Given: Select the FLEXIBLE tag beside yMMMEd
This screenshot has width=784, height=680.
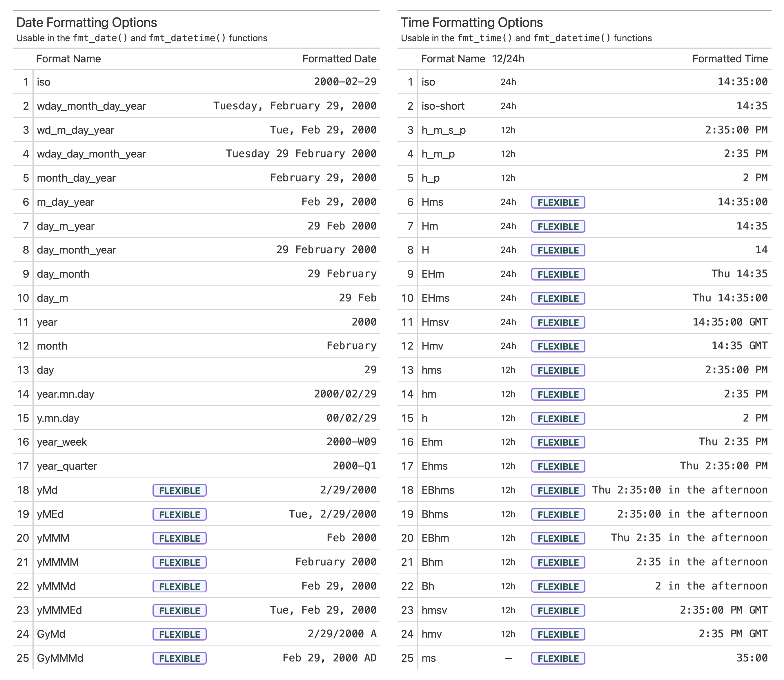Looking at the screenshot, I should [x=179, y=610].
